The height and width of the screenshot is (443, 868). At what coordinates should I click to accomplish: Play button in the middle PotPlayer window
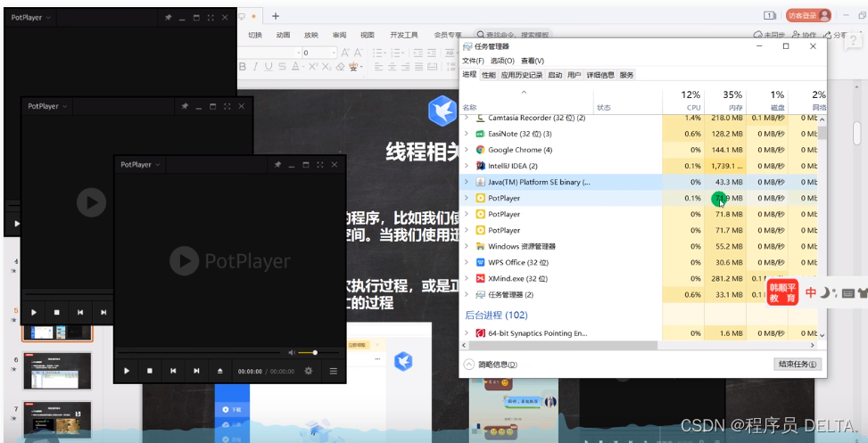[x=34, y=313]
